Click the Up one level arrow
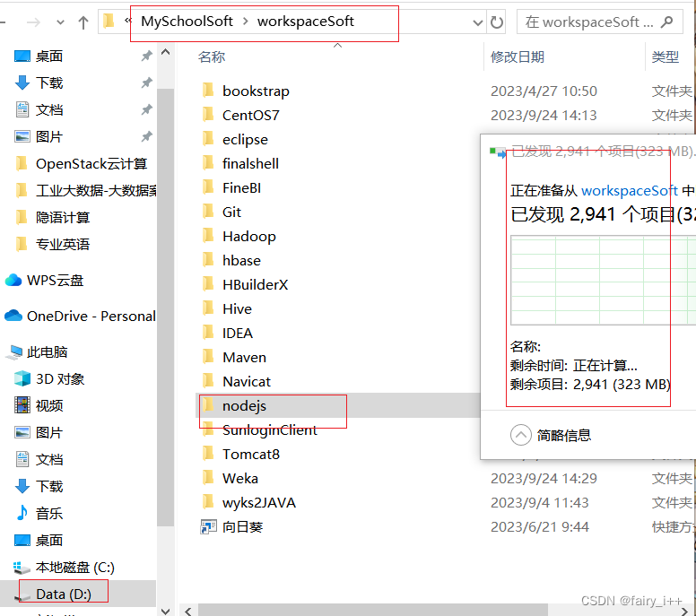 (83, 22)
